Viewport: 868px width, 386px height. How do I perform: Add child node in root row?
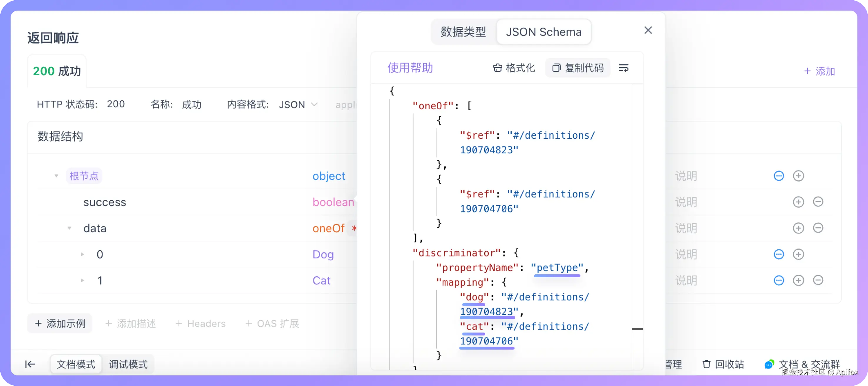(798, 176)
